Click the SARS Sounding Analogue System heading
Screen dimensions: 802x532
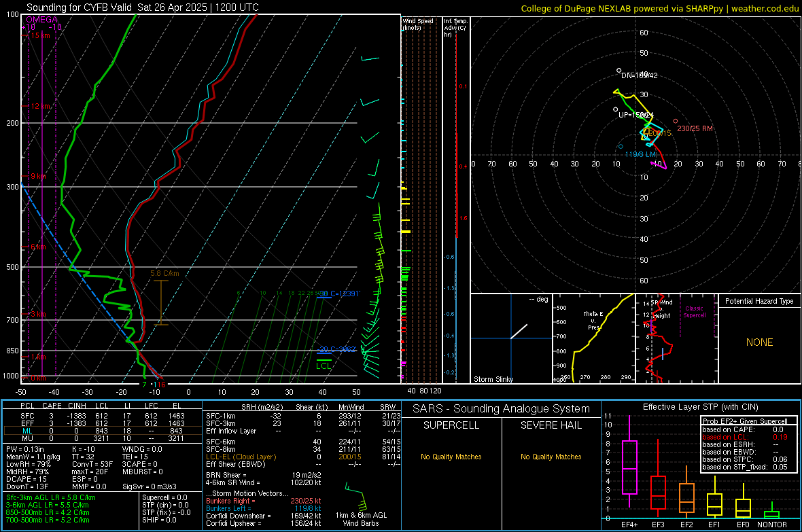(501, 409)
